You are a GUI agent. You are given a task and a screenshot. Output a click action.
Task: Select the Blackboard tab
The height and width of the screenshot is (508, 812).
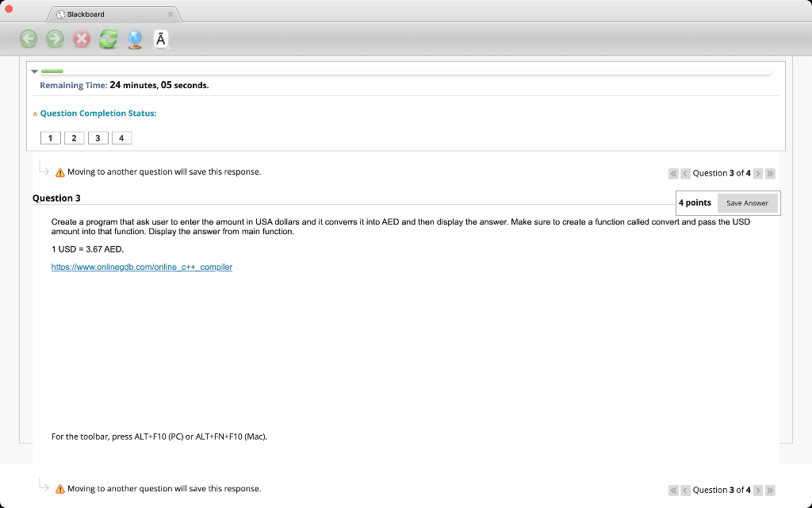click(x=114, y=14)
